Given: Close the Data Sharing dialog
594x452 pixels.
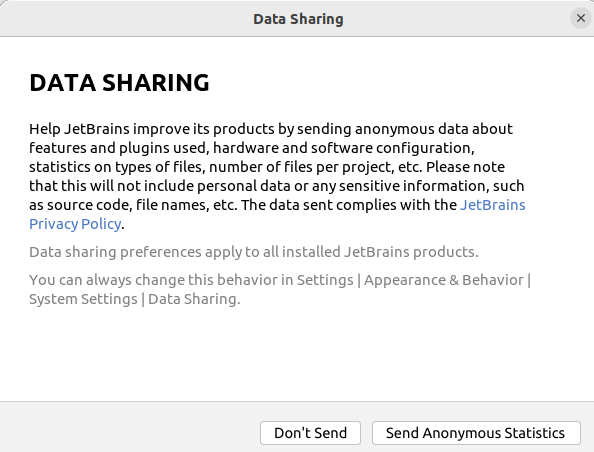Looking at the screenshot, I should 581,18.
